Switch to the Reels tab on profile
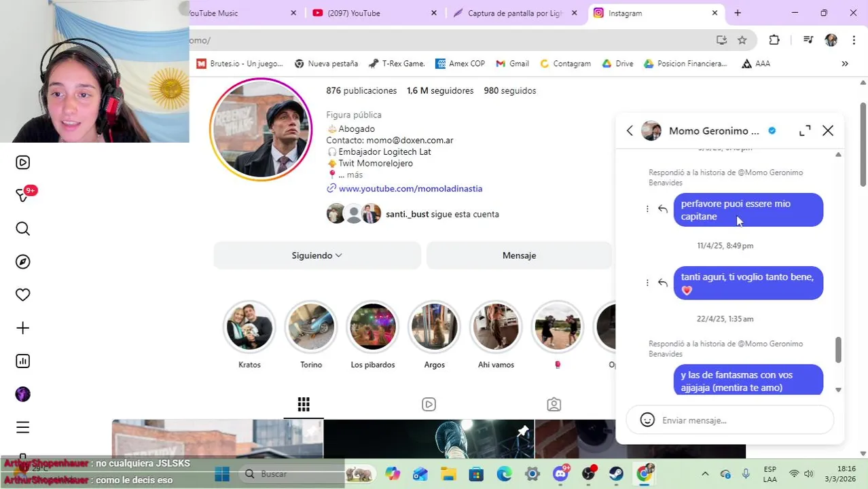The height and width of the screenshot is (489, 868). click(429, 405)
